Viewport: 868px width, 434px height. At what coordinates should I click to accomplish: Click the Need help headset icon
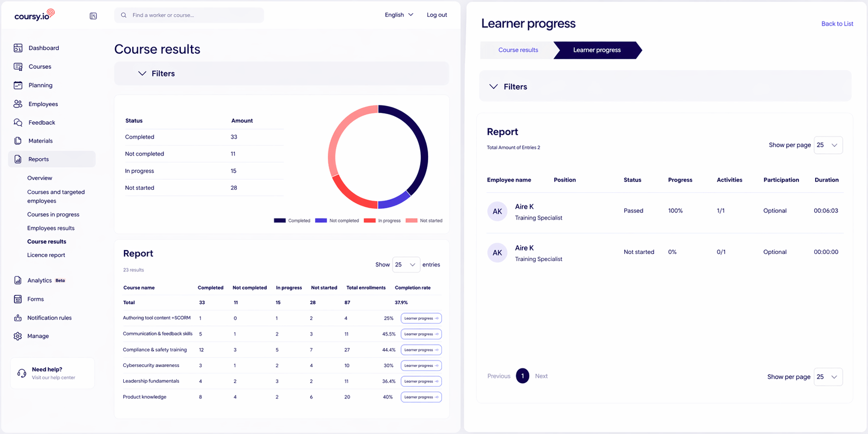tap(22, 373)
